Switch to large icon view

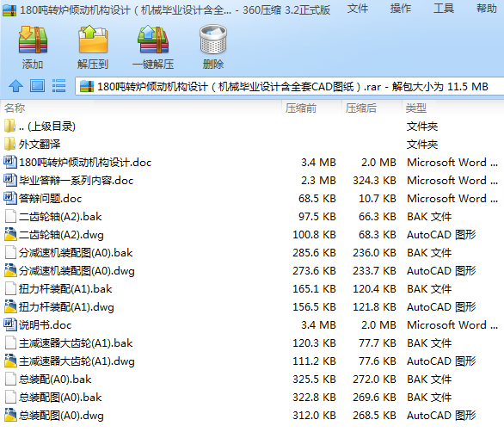click(x=37, y=86)
